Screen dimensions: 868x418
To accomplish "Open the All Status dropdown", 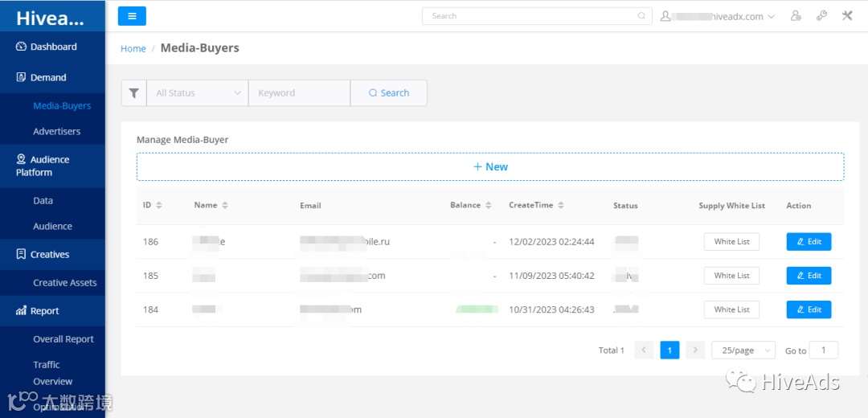I will (x=198, y=93).
